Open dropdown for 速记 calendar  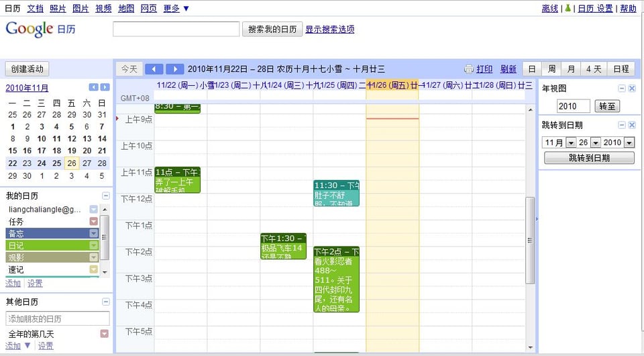point(94,269)
